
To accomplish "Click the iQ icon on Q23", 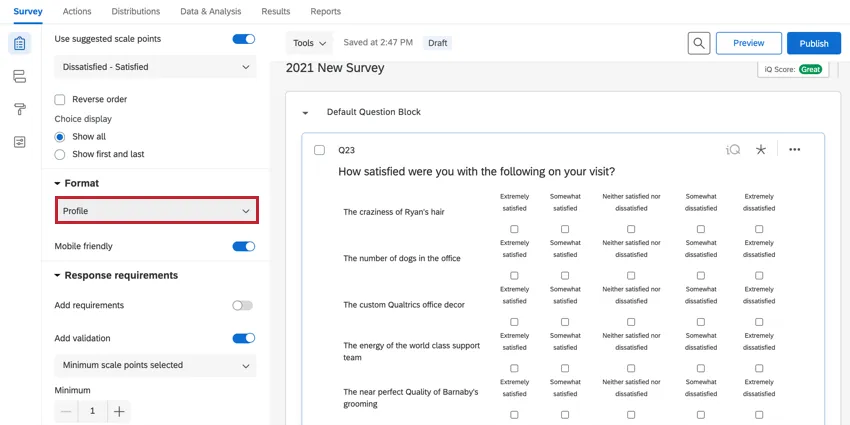I will coord(733,150).
